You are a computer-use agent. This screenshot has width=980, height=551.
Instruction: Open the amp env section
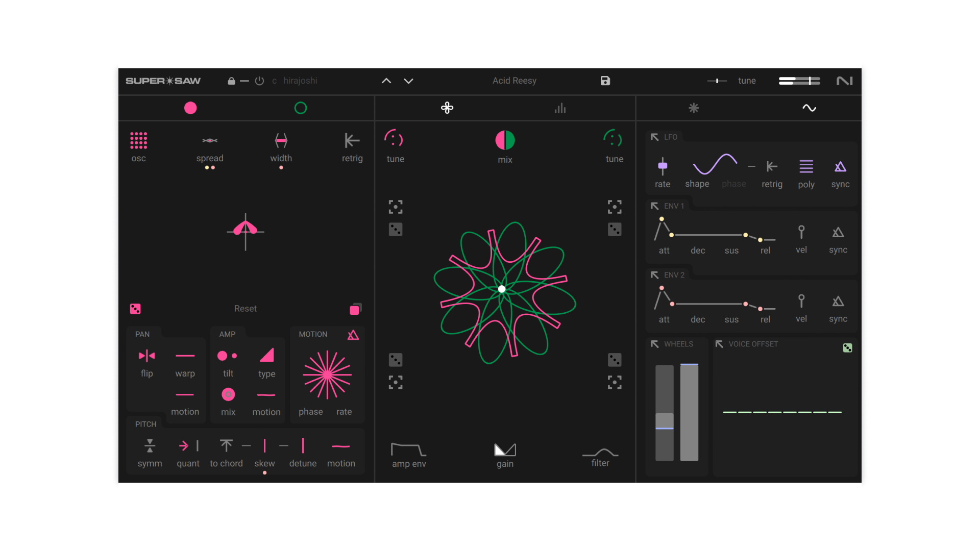coord(408,449)
